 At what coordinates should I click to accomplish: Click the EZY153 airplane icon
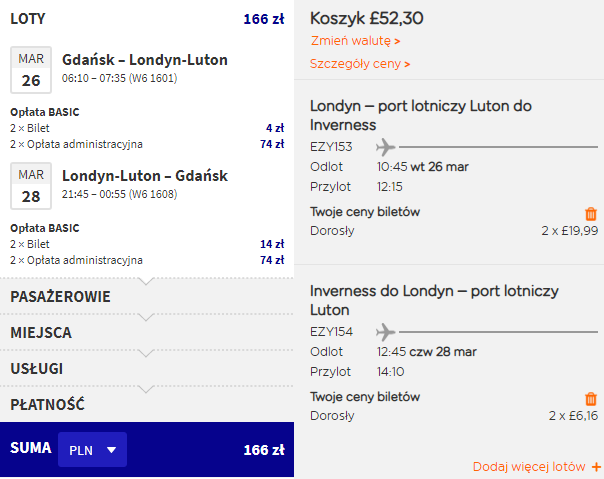coord(386,147)
